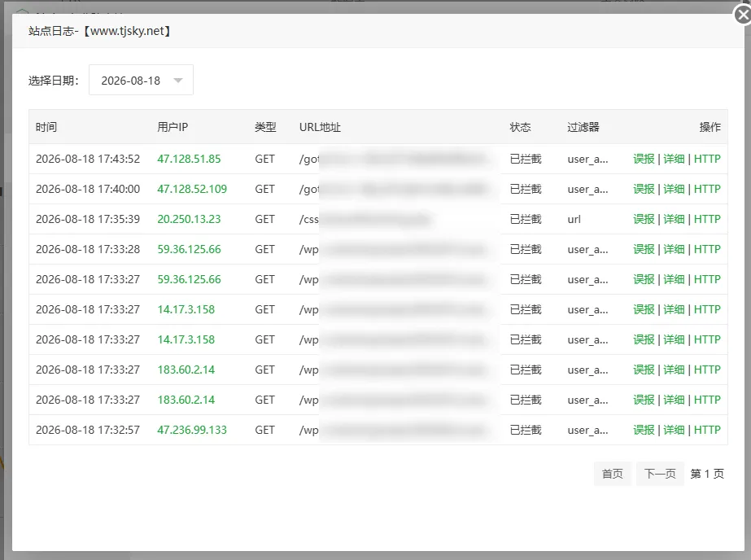This screenshot has height=560, width=751.
Task: Click 已拦截 status in 17:43:52 row
Action: [x=526, y=159]
